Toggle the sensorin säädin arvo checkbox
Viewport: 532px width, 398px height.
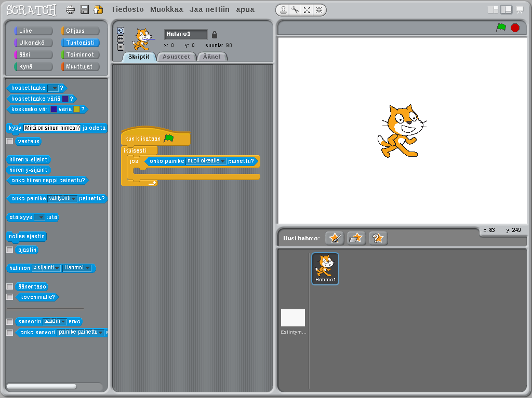click(x=10, y=321)
